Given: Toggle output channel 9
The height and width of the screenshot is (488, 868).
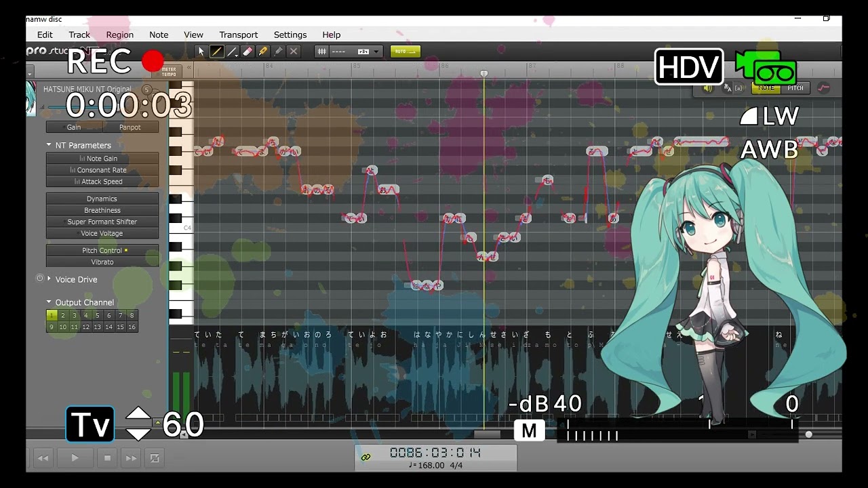Looking at the screenshot, I should point(52,327).
